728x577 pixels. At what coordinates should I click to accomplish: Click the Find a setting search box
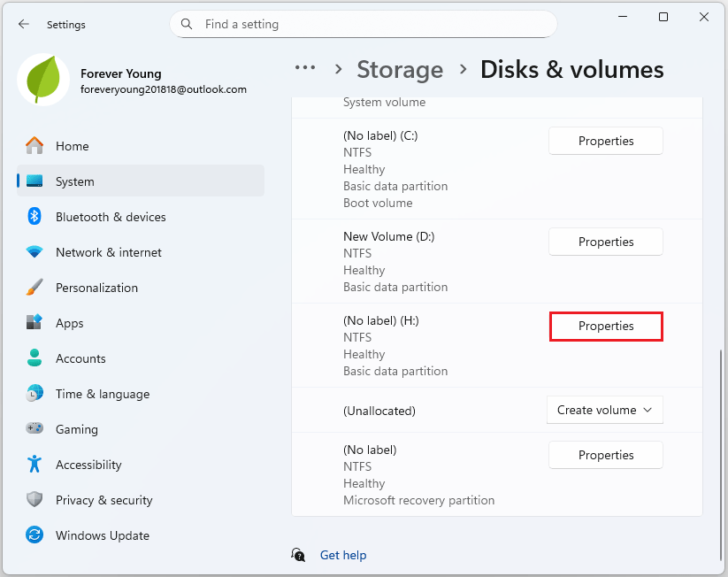[x=372, y=24]
